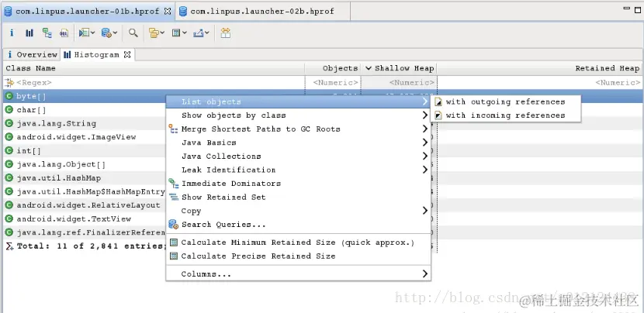Click the class icon beside int[]
The width and height of the screenshot is (644, 313).
(9, 150)
